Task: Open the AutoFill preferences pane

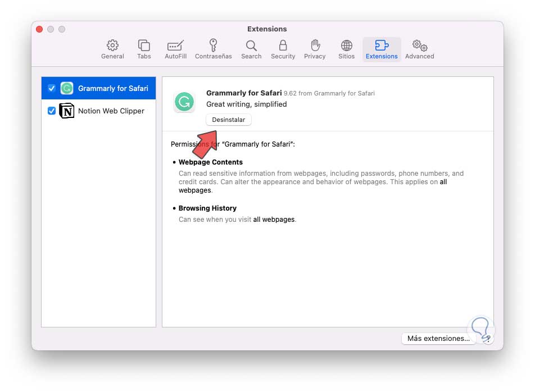Action: click(175, 49)
